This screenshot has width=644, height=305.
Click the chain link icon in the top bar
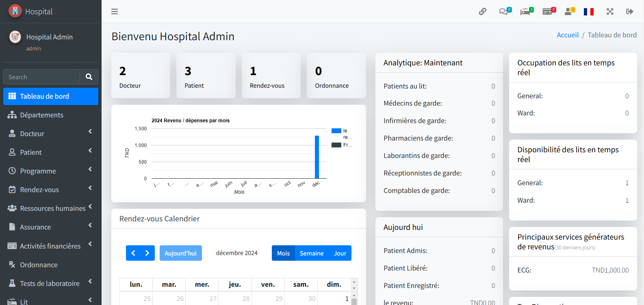[483, 11]
